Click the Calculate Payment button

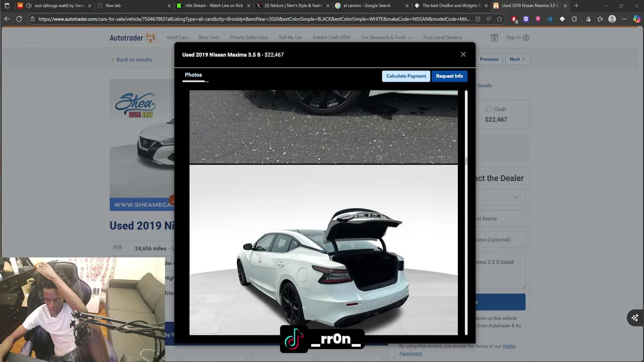(x=406, y=76)
